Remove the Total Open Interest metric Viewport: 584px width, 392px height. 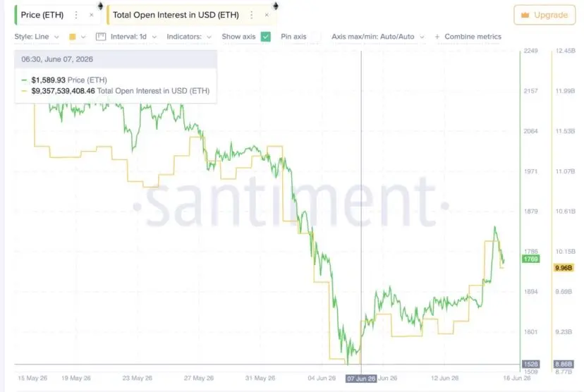(267, 15)
